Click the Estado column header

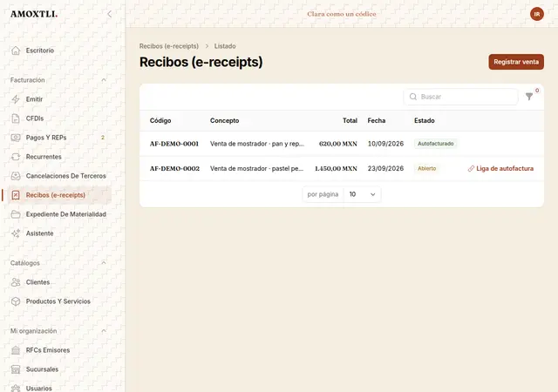pos(425,120)
